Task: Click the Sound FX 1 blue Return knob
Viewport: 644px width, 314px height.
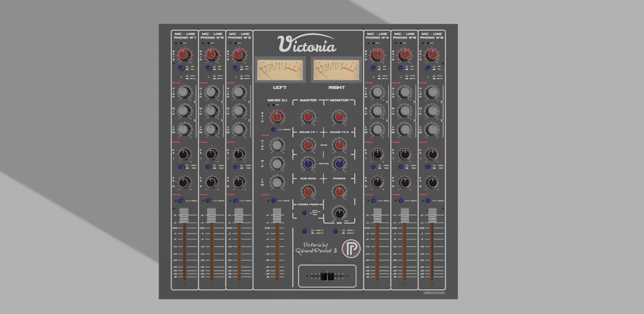Action: (x=308, y=164)
